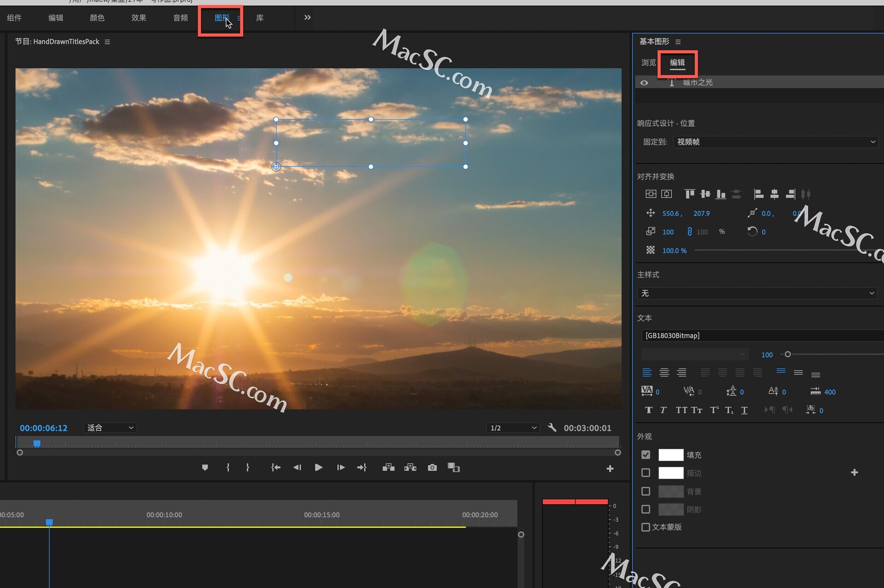Image resolution: width=884 pixels, height=588 pixels.
Task: Export a frame with camera icon
Action: coord(432,467)
